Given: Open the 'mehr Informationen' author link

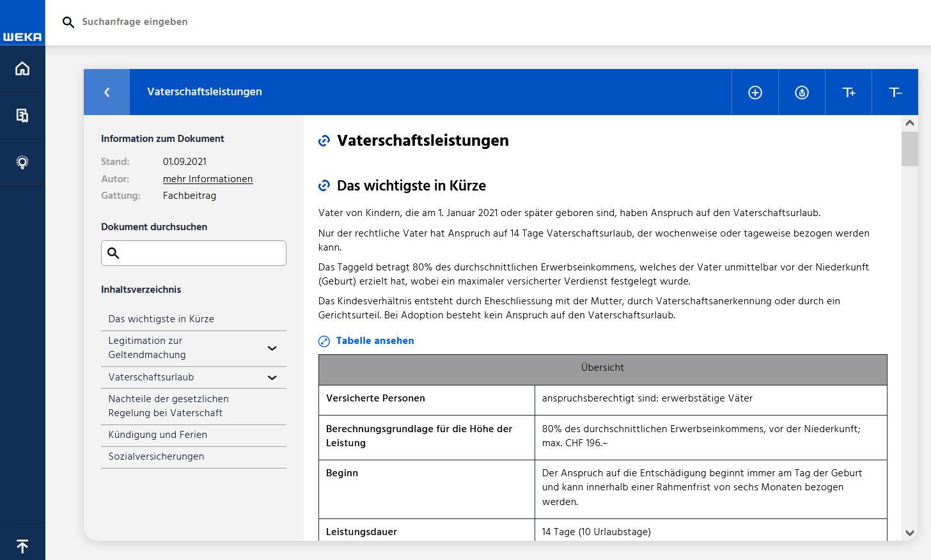Looking at the screenshot, I should 208,179.
